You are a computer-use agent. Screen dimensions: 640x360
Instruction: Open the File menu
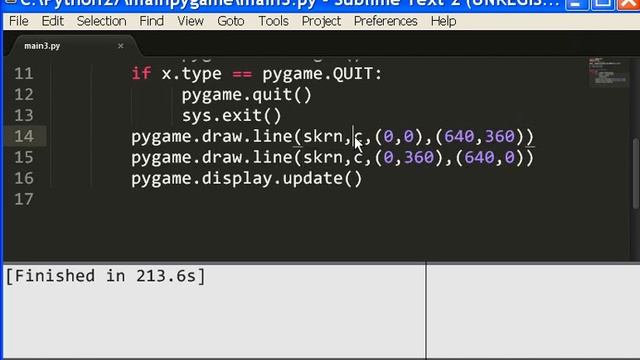[19, 21]
